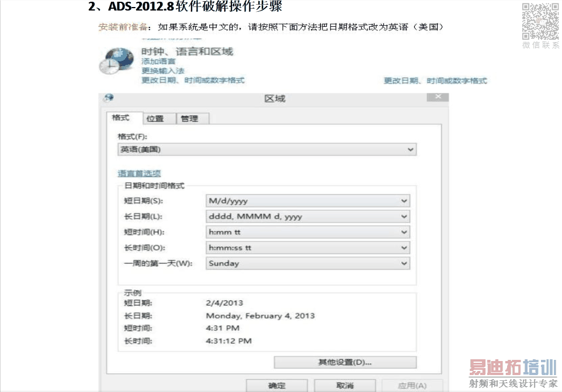Expand the 长时间(O) h:mm:ss tt dropdown
This screenshot has width=562, height=392.
point(308,248)
